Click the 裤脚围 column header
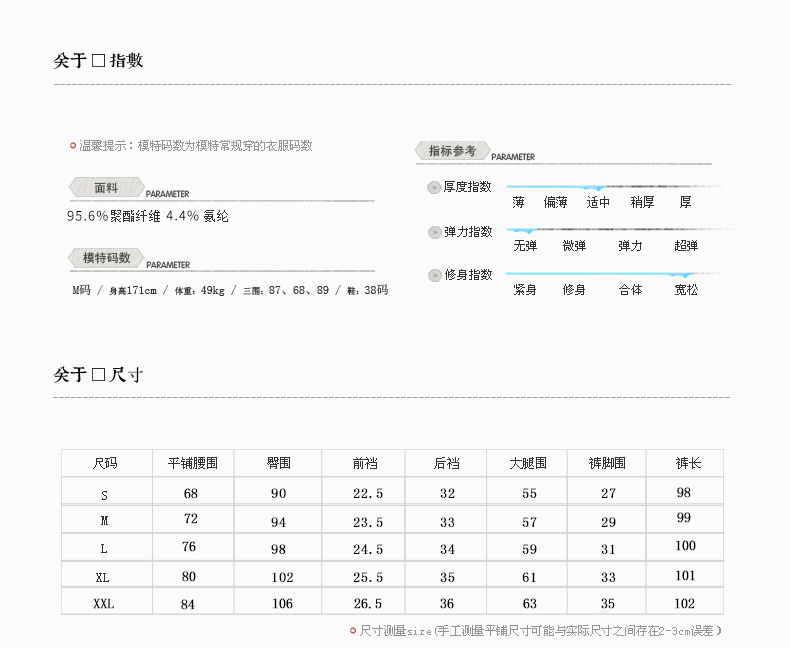The height and width of the screenshot is (648, 790). click(607, 463)
